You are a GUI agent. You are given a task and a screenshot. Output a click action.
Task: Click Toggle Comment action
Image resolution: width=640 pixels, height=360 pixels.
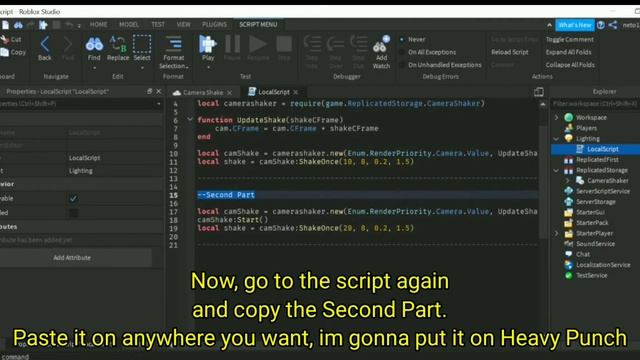point(570,40)
